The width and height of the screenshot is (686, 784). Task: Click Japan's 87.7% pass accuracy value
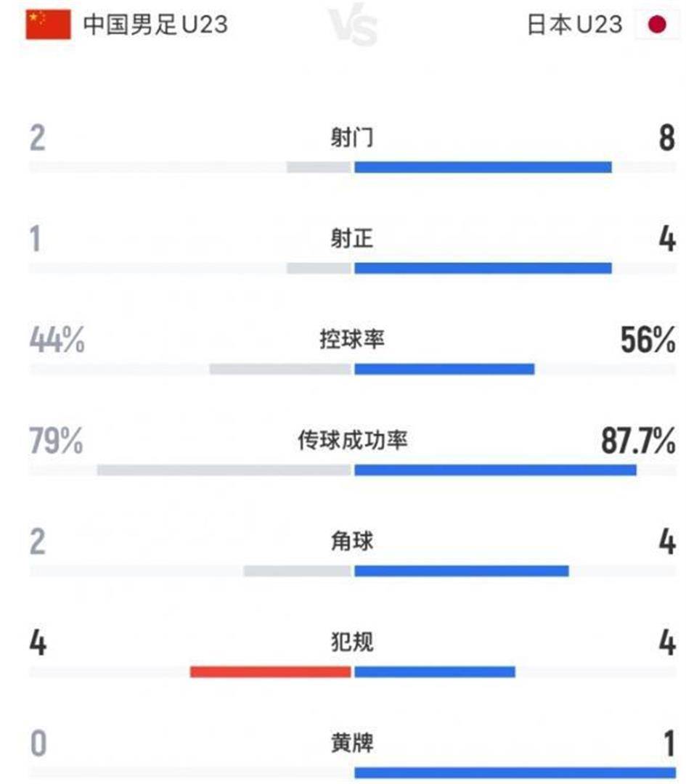pyautogui.click(x=638, y=441)
